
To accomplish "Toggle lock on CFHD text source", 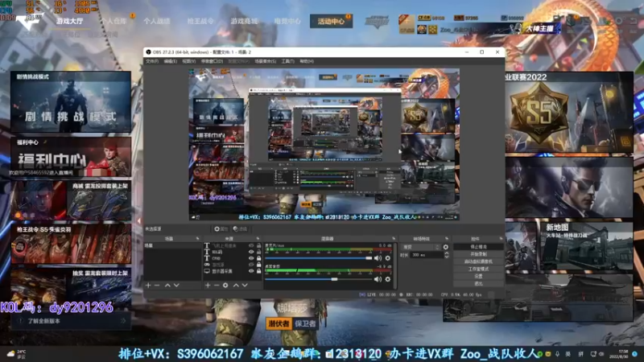I will click(258, 258).
